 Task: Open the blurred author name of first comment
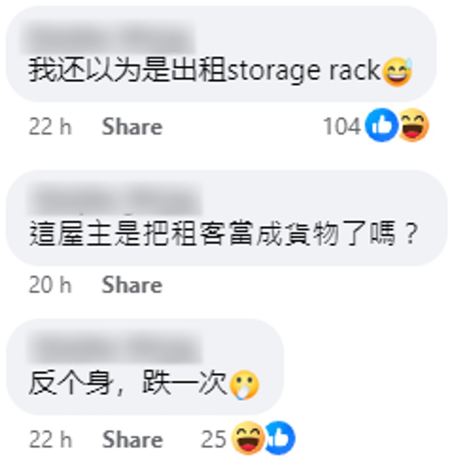108,39
